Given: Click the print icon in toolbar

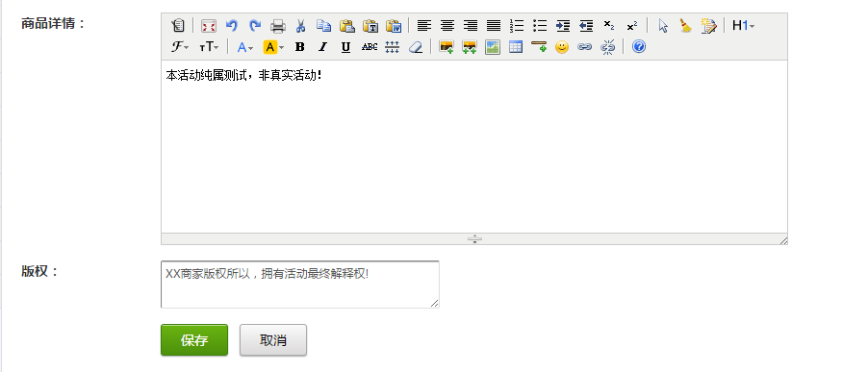Looking at the screenshot, I should 278,25.
